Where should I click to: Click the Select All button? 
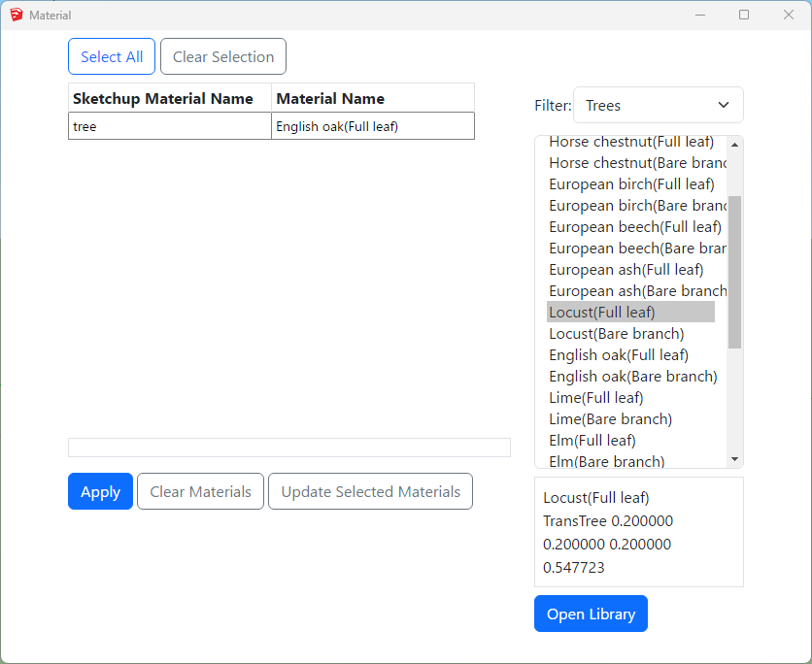coord(112,57)
